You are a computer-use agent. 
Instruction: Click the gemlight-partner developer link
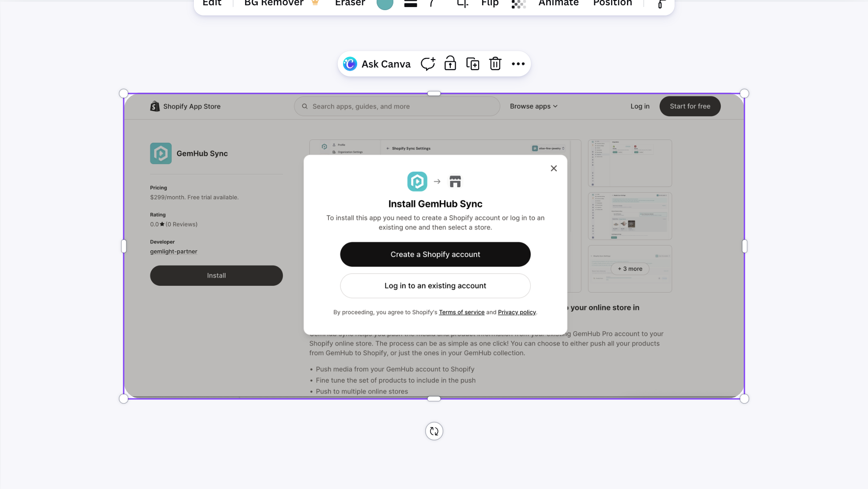[174, 252]
